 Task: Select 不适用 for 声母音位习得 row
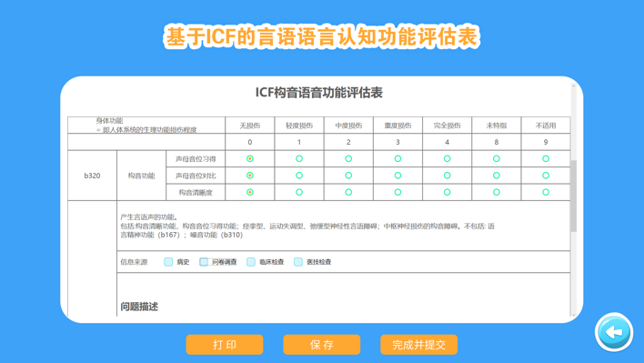point(546,158)
